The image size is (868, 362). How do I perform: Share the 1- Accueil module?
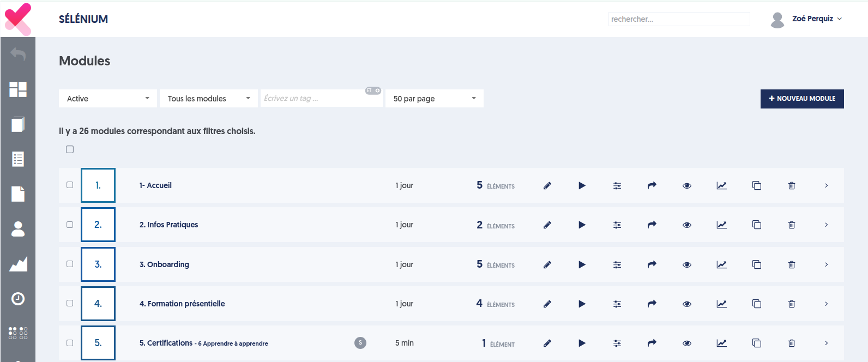tap(652, 185)
